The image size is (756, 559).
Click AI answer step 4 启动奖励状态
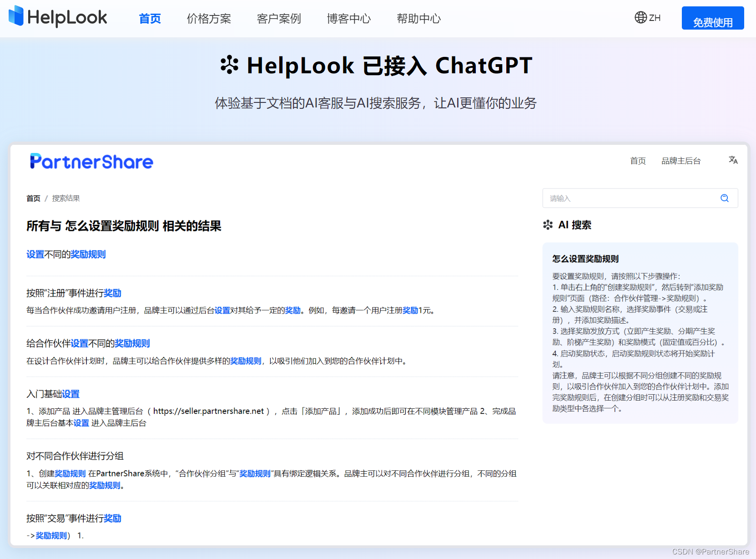pos(634,359)
